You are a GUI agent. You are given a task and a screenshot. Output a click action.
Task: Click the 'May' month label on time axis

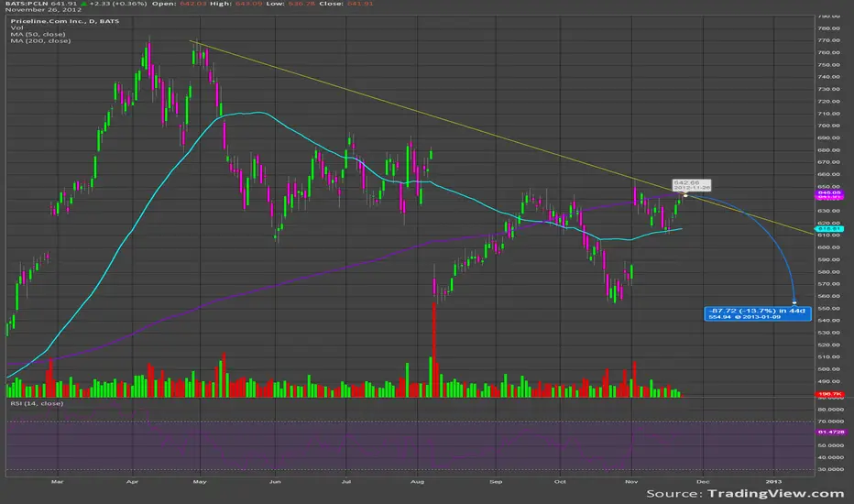(x=200, y=482)
